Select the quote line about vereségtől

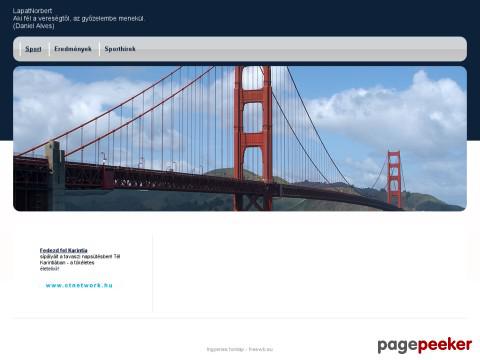79,19
